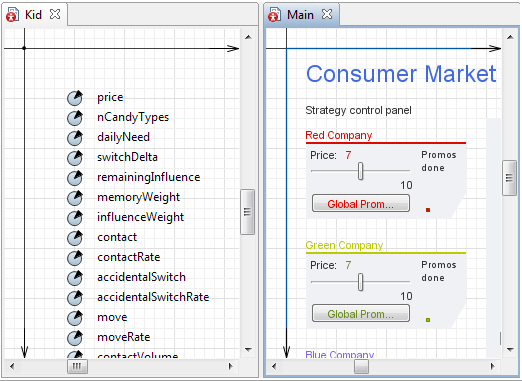Click the memoryWeight parameter label
This screenshot has height=381, width=522.
[138, 197]
